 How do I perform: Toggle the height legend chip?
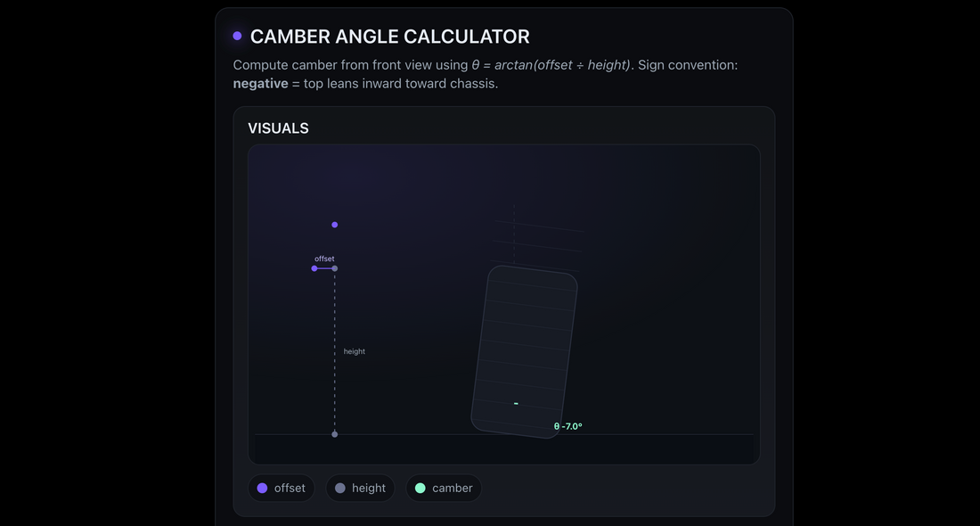click(360, 488)
